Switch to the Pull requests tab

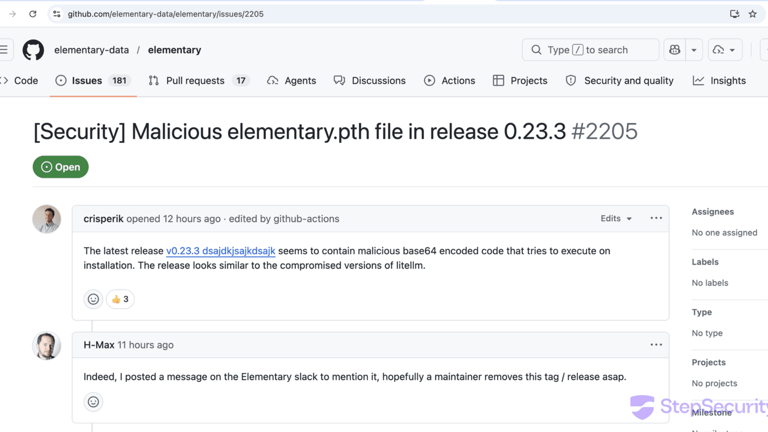[x=198, y=80]
